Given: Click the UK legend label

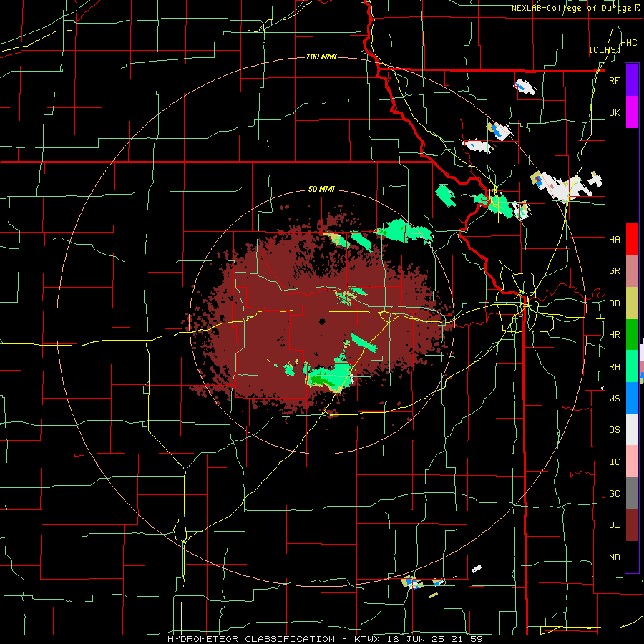Looking at the screenshot, I should (x=615, y=112).
